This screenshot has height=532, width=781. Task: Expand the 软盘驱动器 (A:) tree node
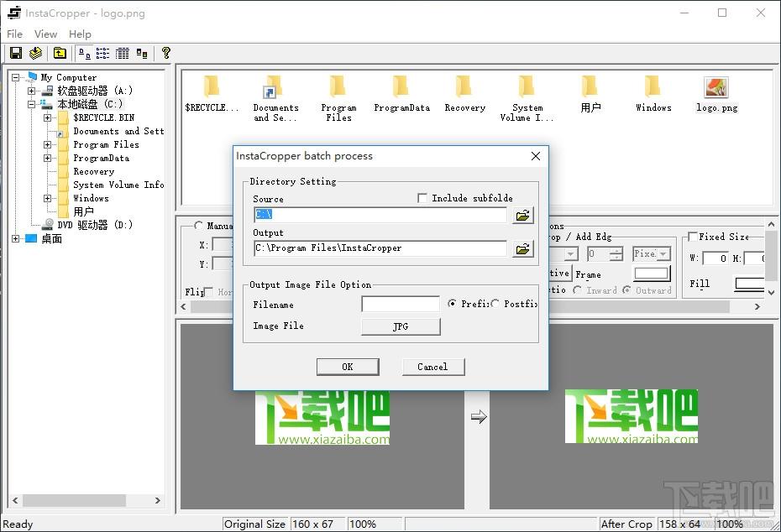(31, 91)
